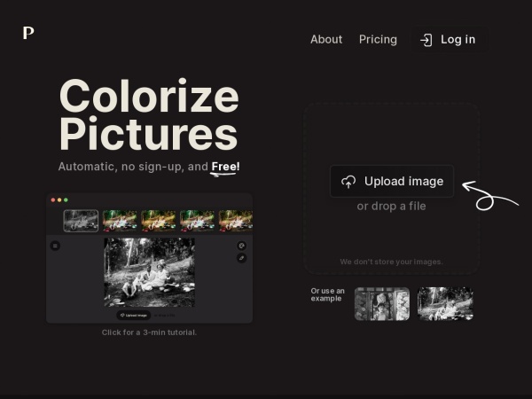Click the small Upload image button in the preview
Viewport: 532px width, 399px height.
pos(134,315)
